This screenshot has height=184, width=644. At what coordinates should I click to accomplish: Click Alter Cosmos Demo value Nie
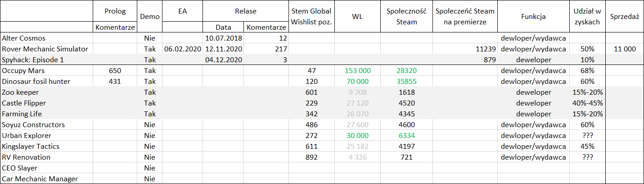[x=149, y=38]
